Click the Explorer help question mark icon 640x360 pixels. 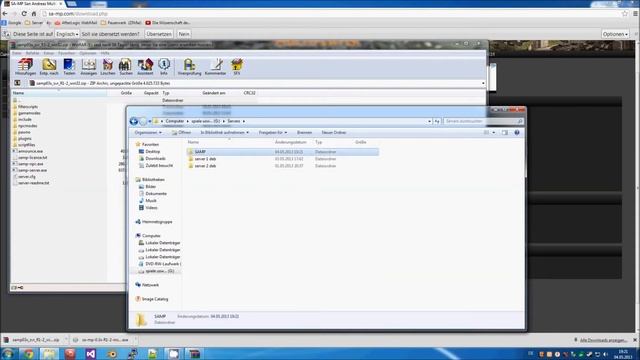tap(517, 133)
